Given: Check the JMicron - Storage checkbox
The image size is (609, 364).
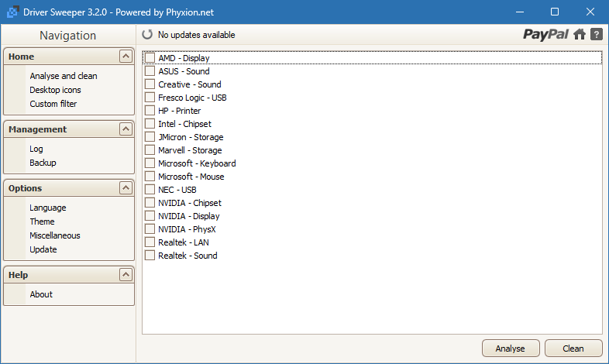Looking at the screenshot, I should point(150,137).
